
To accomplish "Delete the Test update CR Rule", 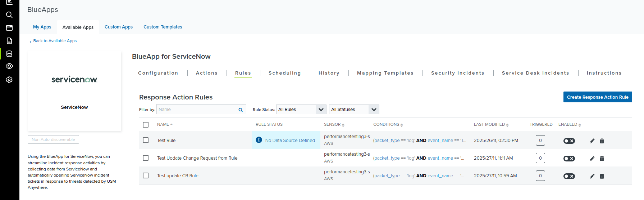I will (602, 176).
